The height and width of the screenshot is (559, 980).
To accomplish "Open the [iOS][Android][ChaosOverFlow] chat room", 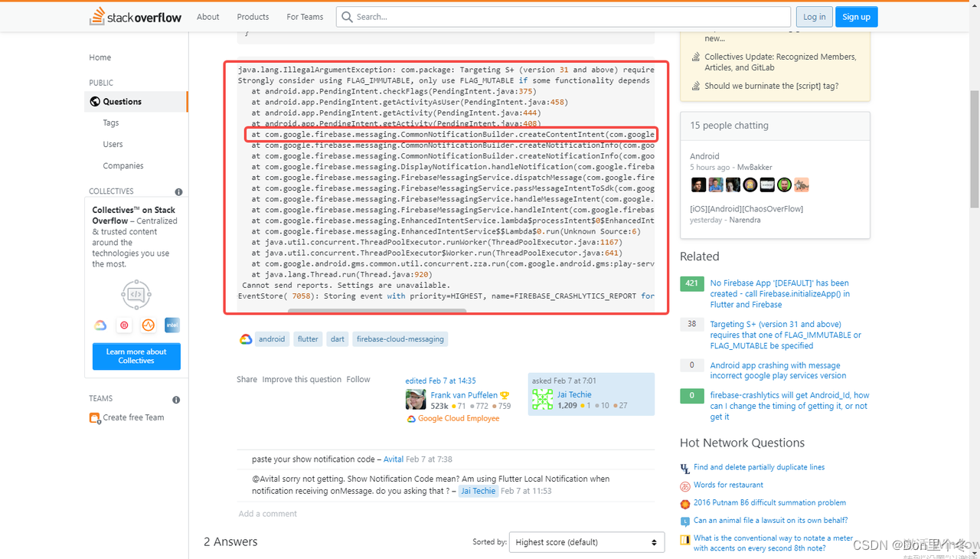I will click(x=746, y=209).
